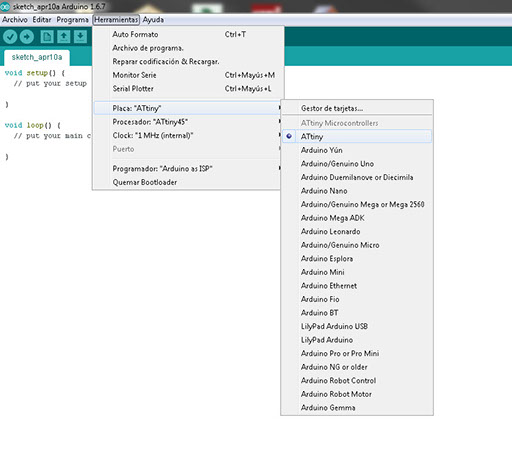This screenshot has width=512, height=470.
Task: Click the "// put your main" comment line
Action: click(52, 136)
